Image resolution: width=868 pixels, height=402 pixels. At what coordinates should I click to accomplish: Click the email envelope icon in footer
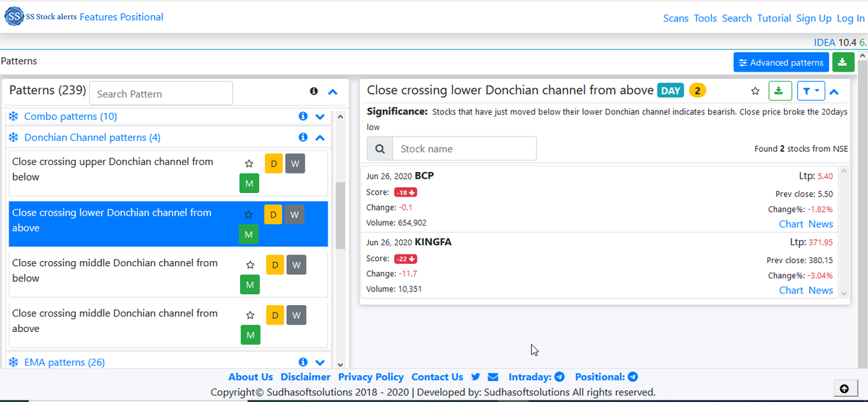point(493,377)
